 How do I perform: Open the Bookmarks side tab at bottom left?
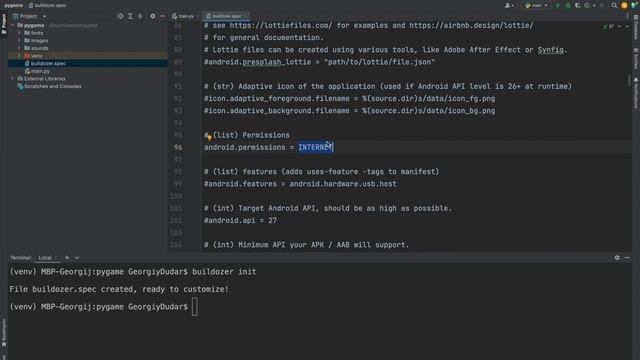coord(4,333)
